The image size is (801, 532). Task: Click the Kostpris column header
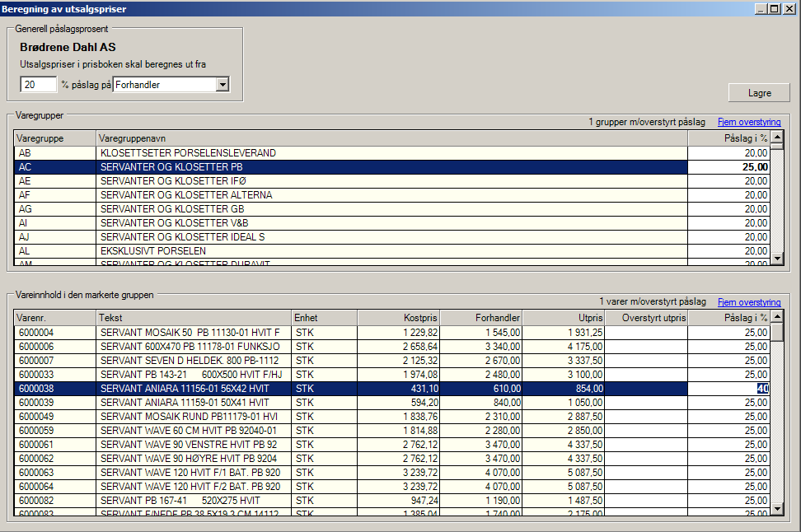[399, 318]
